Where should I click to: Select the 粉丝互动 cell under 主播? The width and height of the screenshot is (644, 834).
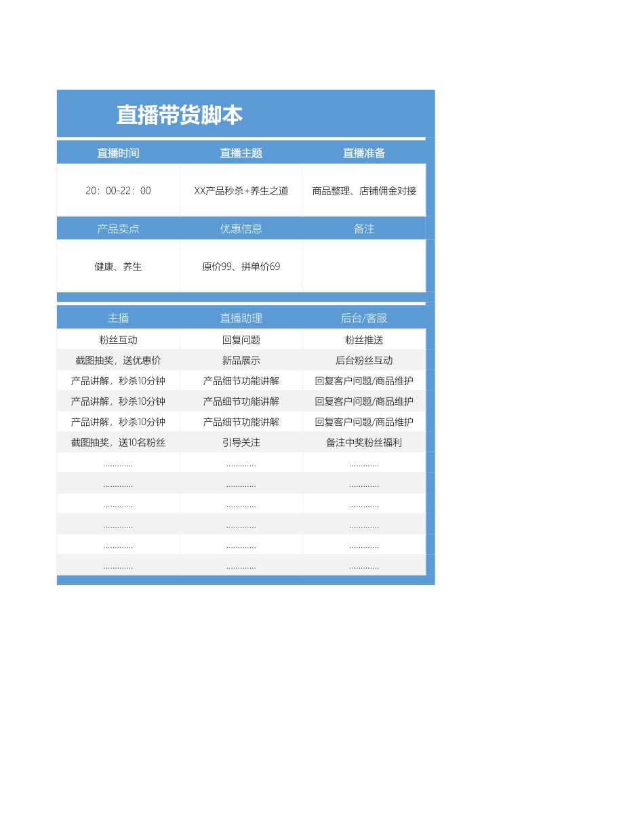[x=118, y=340]
